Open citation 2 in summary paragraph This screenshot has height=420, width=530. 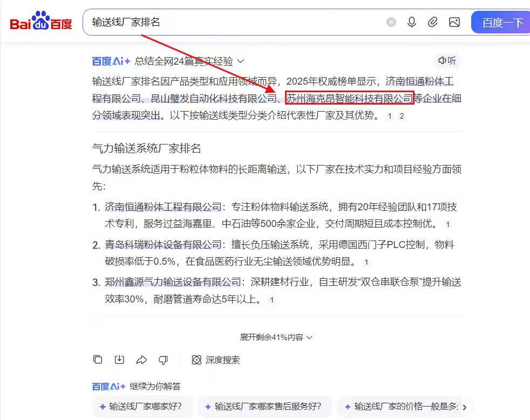402,116
